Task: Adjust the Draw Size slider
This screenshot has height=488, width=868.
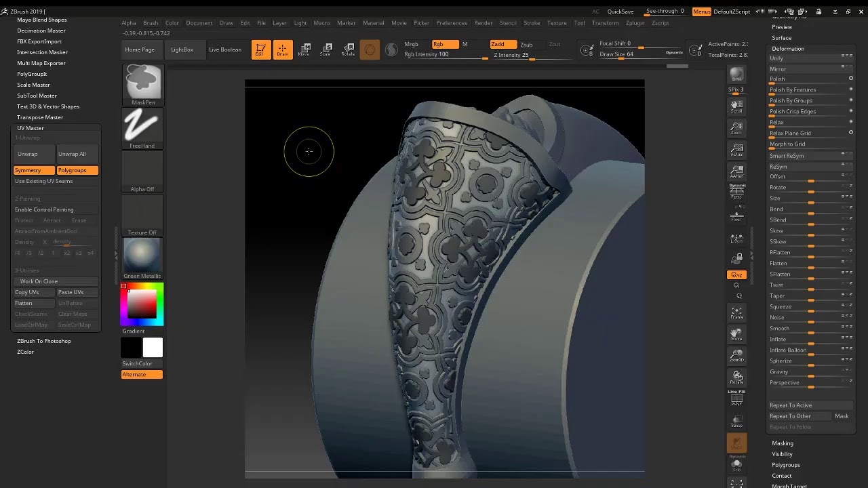Action: pyautogui.click(x=641, y=54)
